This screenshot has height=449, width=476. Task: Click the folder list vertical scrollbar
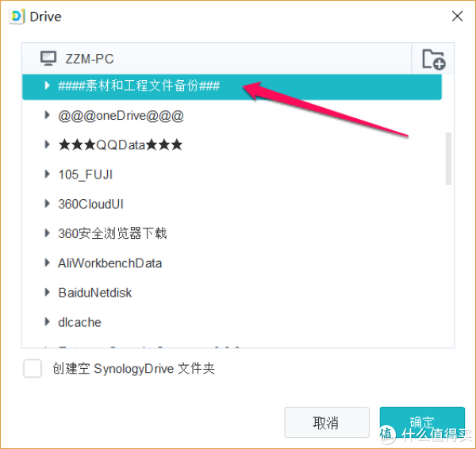tap(448, 159)
